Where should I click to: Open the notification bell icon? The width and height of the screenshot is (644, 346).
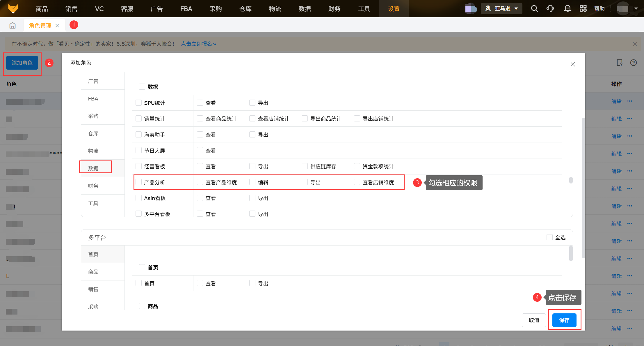[x=567, y=8]
